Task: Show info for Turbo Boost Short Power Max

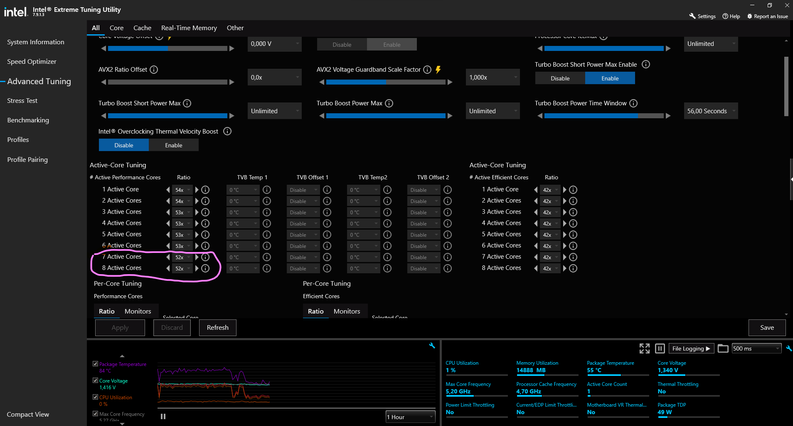Action: coord(187,103)
